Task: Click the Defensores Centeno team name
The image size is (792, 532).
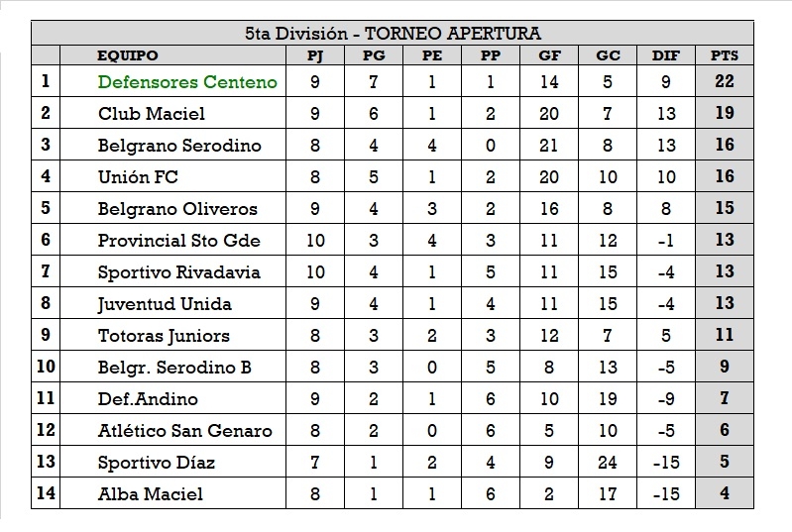Action: tap(187, 82)
